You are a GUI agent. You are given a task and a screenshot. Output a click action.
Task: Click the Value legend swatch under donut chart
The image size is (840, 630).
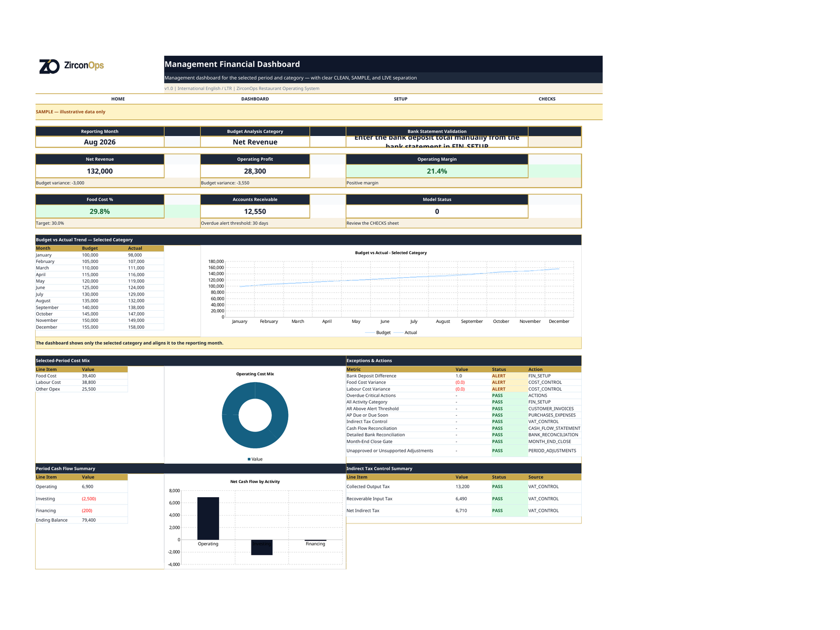249,459
